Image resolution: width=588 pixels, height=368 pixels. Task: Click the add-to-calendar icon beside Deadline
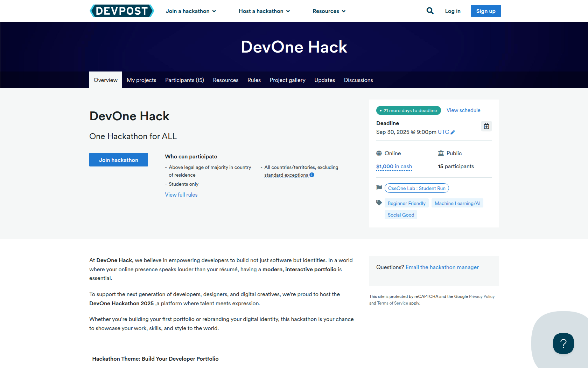(486, 126)
